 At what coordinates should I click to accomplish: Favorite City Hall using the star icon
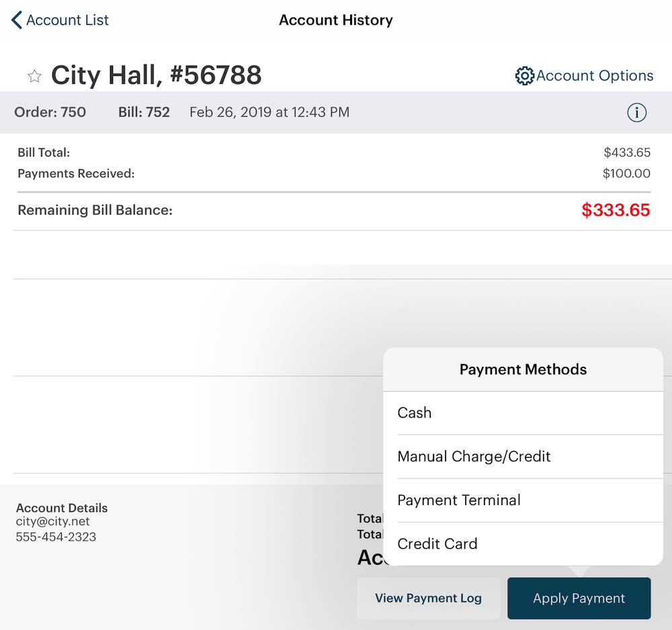[34, 76]
